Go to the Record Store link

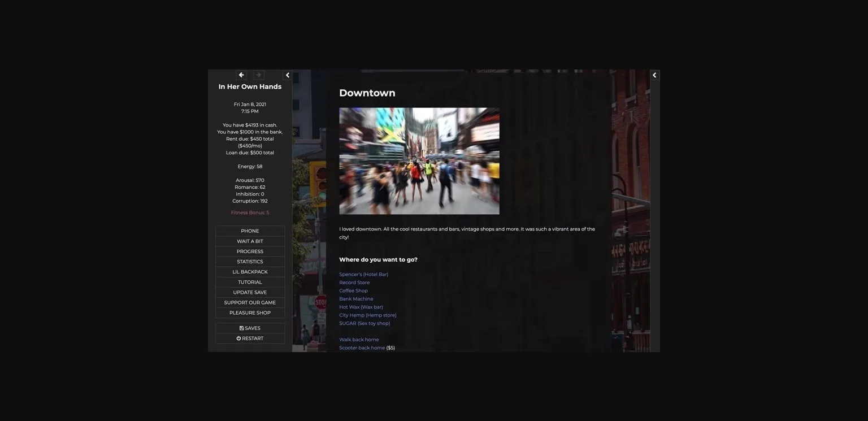coord(354,283)
